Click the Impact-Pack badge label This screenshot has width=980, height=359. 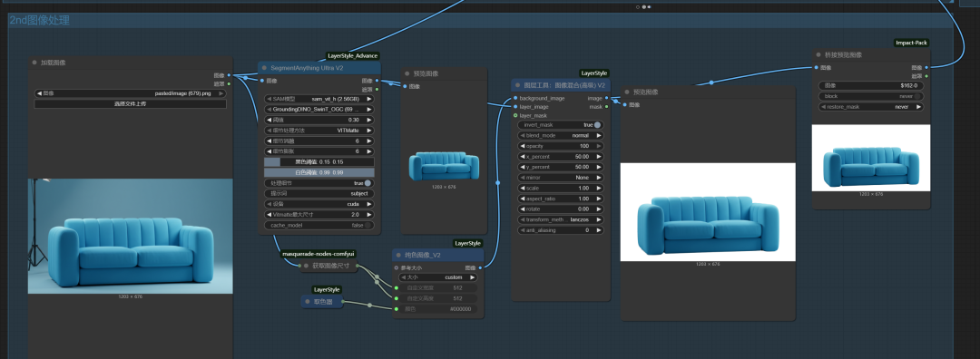(x=912, y=44)
